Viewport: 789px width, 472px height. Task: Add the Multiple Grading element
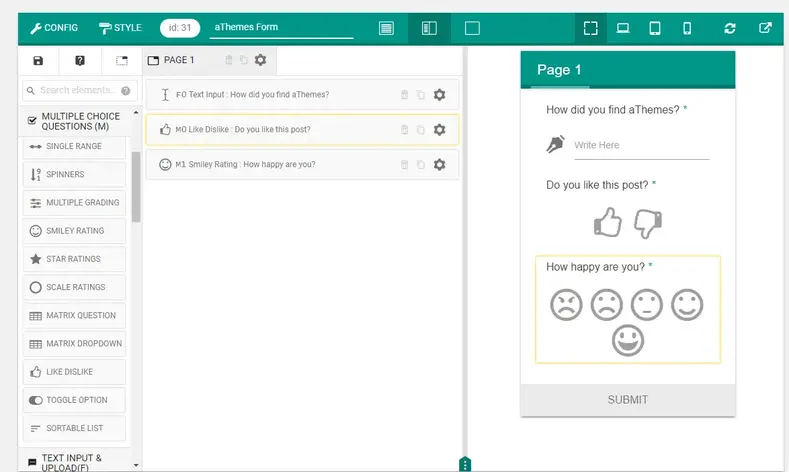coord(74,203)
